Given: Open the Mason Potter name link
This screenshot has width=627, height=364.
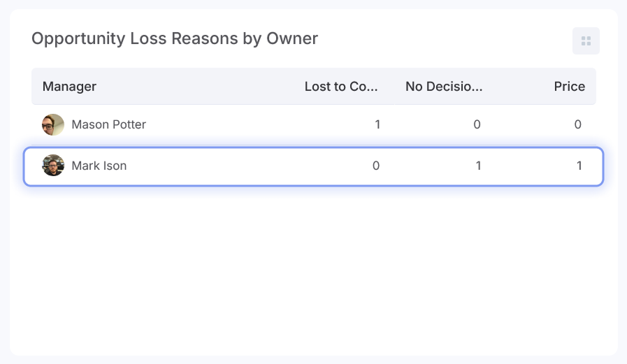Looking at the screenshot, I should [x=108, y=125].
